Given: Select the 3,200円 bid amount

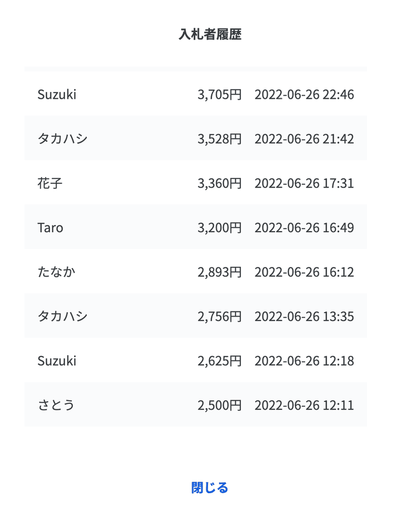Looking at the screenshot, I should coord(219,228).
